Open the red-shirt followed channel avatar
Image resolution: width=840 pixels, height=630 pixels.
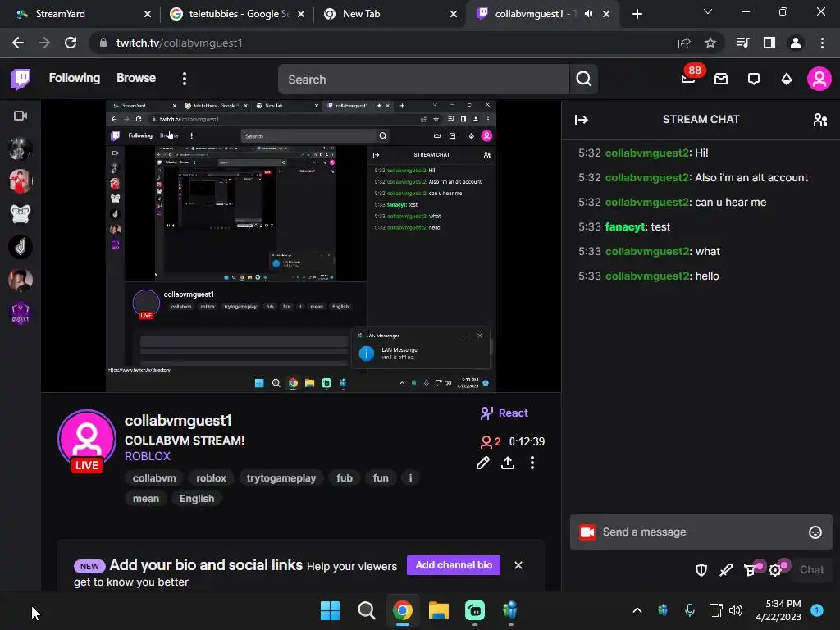click(21, 181)
